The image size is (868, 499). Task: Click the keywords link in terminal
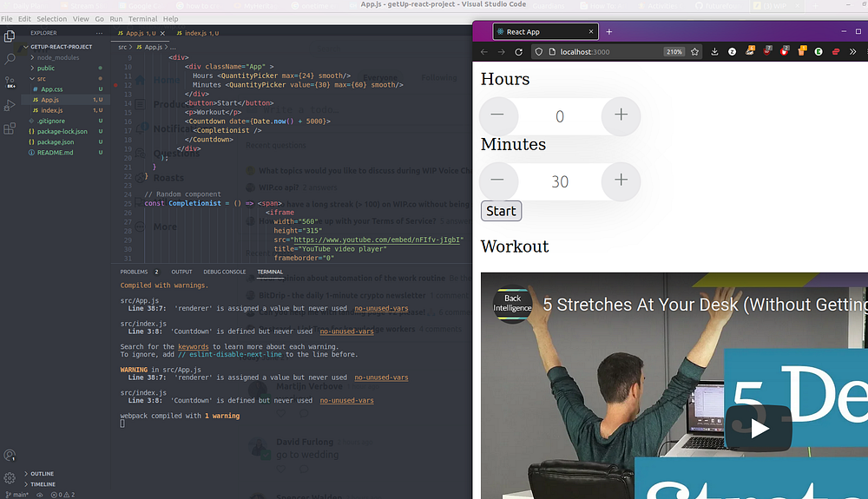click(194, 347)
